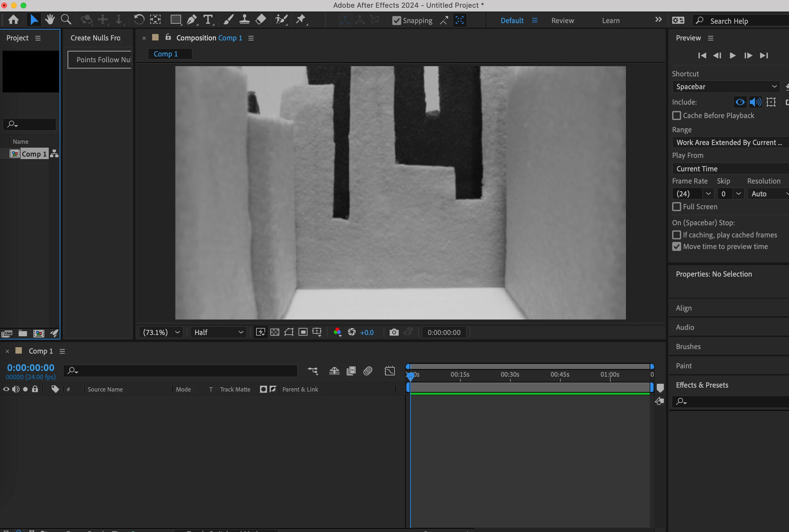Check the Full Screen option
This screenshot has height=532, width=789.
677,207
